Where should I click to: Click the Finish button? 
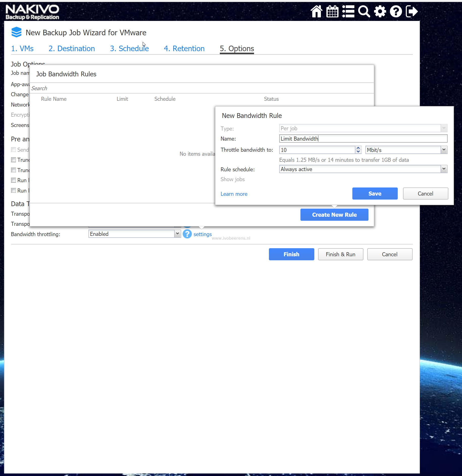(x=291, y=254)
